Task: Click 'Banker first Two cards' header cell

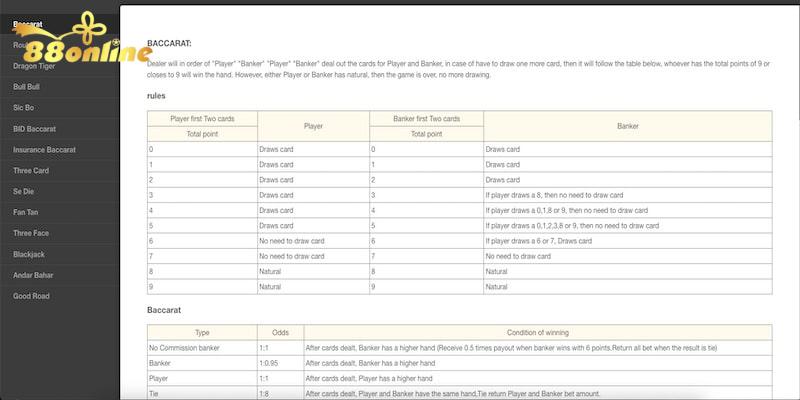Action: (427, 119)
